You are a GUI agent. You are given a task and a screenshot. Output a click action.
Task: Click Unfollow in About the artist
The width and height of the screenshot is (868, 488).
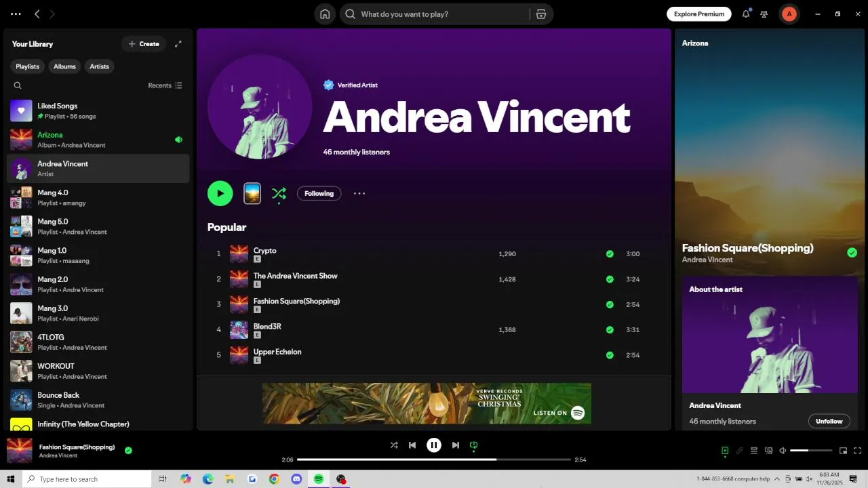[x=829, y=421]
